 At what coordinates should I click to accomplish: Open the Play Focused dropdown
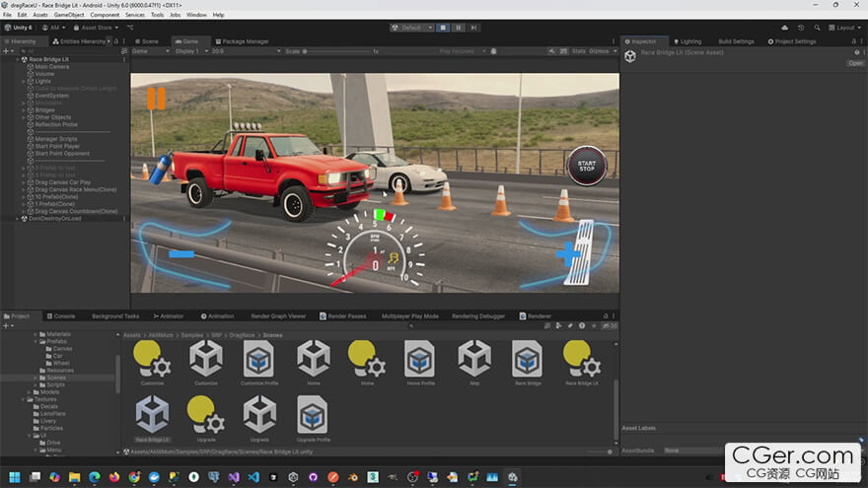(x=463, y=51)
